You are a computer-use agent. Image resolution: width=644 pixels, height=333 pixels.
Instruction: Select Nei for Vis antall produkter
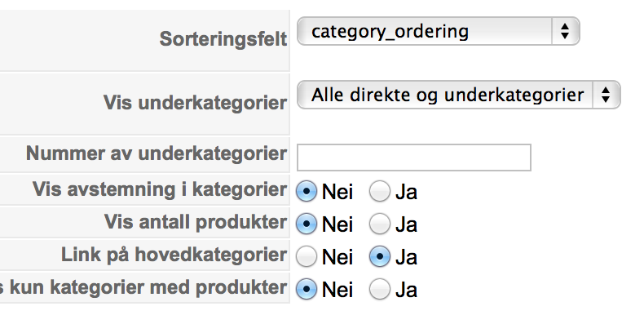(307, 224)
